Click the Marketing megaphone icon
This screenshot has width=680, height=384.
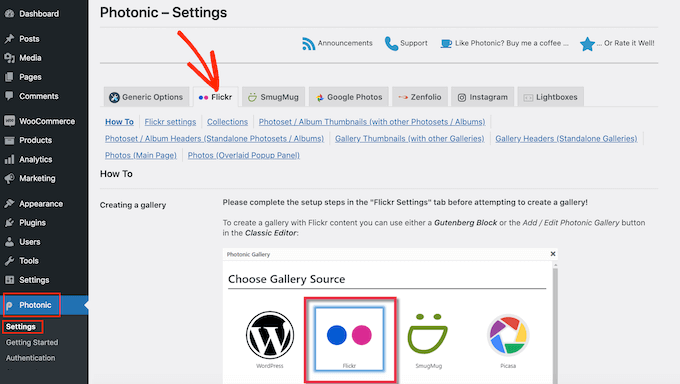(10, 178)
